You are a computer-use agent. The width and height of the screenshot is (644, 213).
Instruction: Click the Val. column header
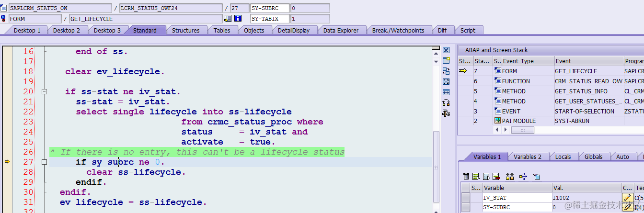tap(586, 188)
